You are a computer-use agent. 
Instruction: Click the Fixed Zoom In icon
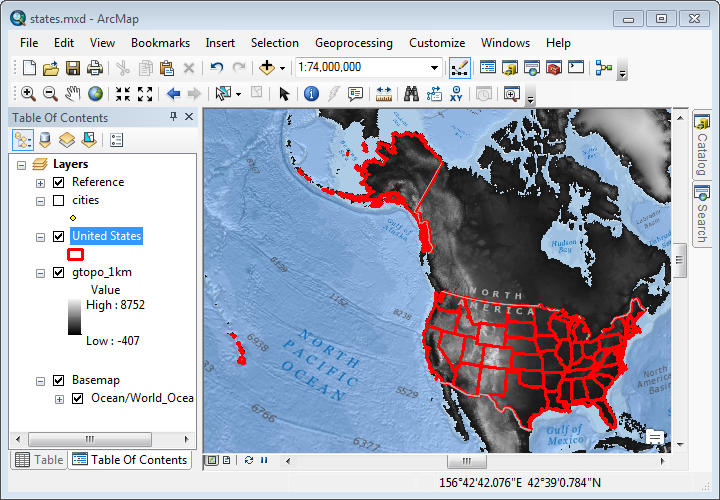click(123, 94)
